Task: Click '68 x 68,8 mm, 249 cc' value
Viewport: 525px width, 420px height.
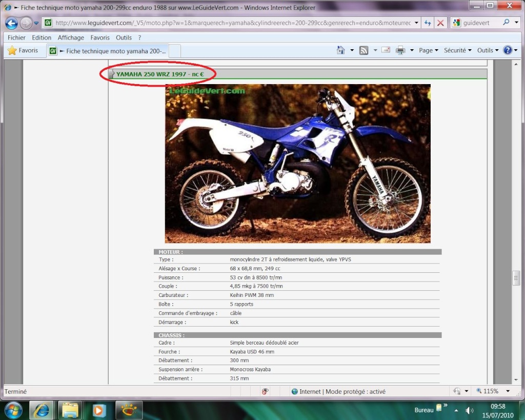Action: click(x=255, y=268)
